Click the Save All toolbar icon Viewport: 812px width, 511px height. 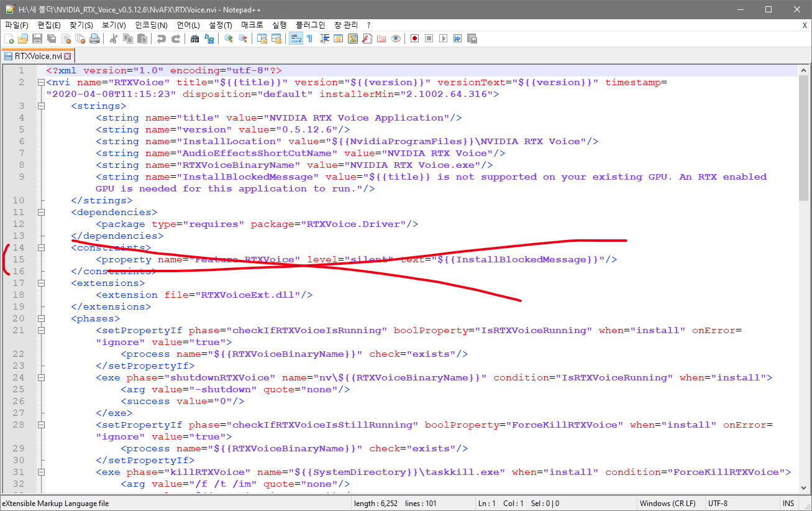52,39
